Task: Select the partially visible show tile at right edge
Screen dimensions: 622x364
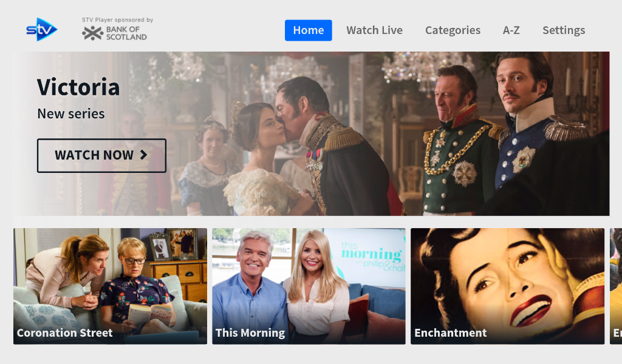Action: point(616,286)
